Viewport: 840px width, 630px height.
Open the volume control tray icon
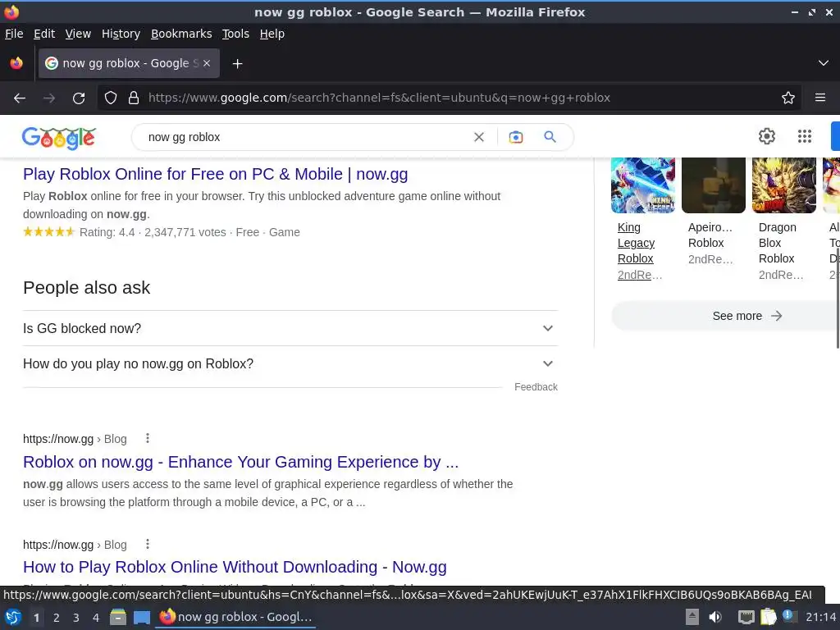(715, 617)
